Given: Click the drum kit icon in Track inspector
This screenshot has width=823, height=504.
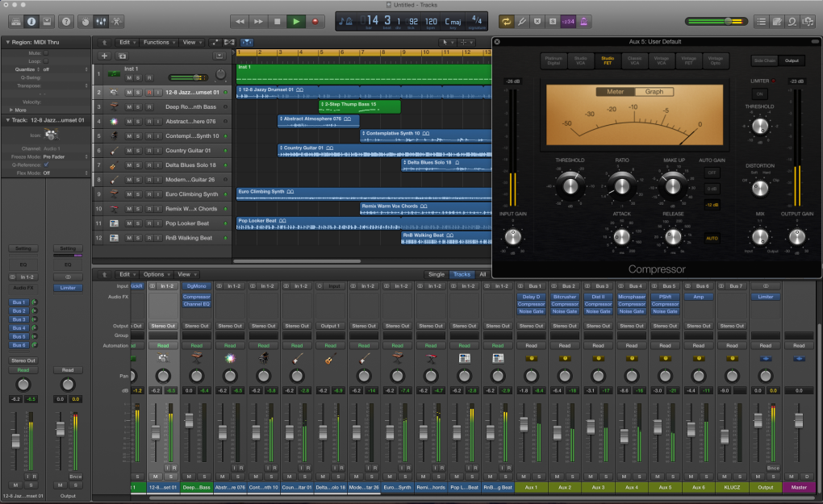Looking at the screenshot, I should coord(51,135).
